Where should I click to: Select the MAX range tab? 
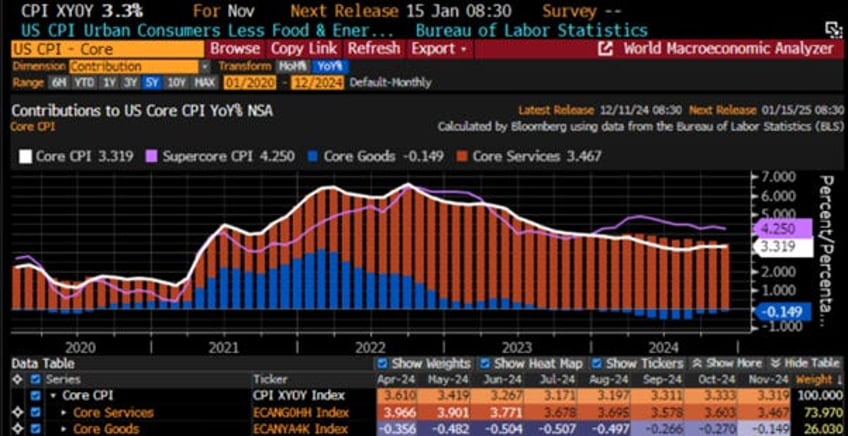[204, 83]
